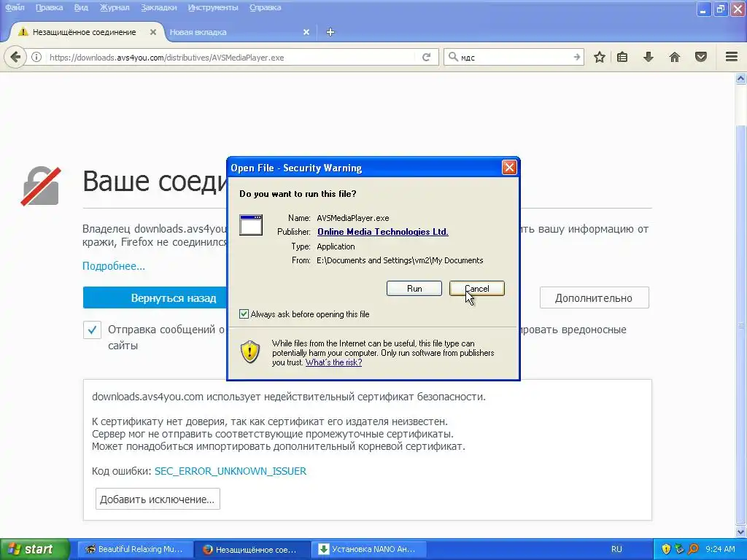The width and height of the screenshot is (747, 560).
Task: Open the Файл menu
Action: click(15, 7)
